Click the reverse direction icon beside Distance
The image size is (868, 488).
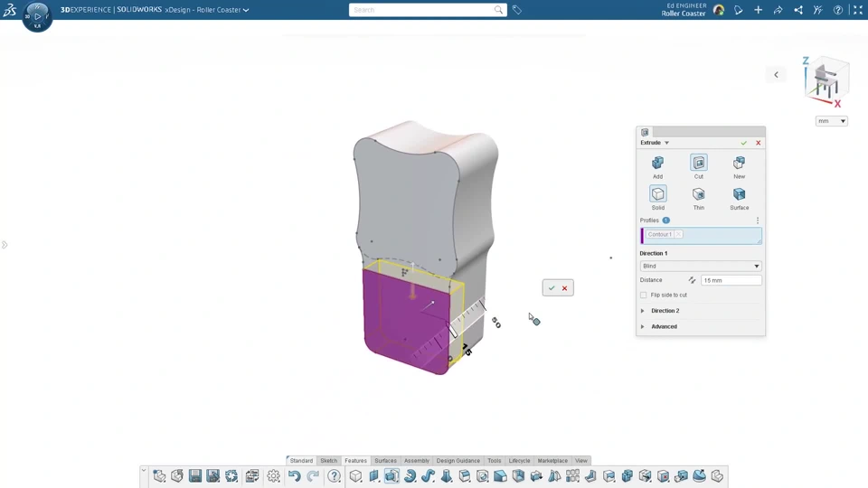pyautogui.click(x=692, y=280)
